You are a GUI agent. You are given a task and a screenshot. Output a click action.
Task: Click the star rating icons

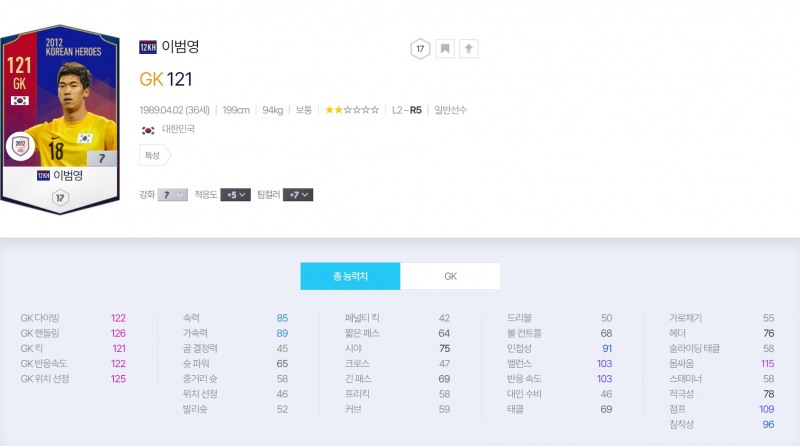click(x=352, y=110)
